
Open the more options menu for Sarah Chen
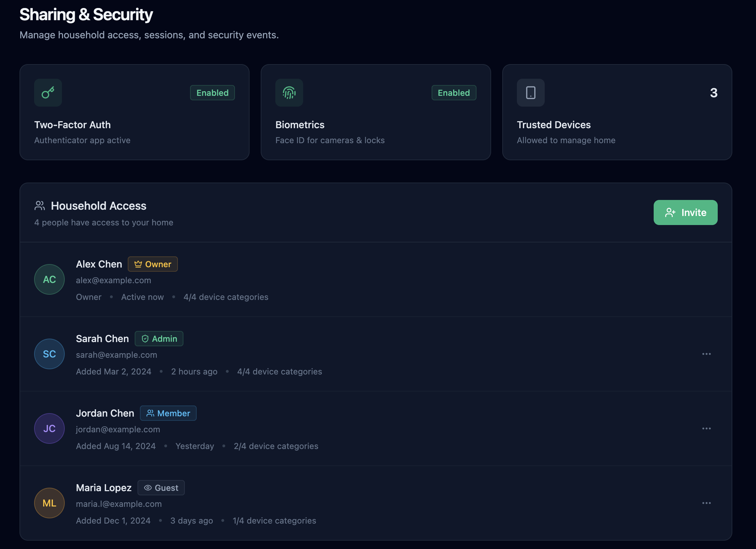tap(707, 354)
